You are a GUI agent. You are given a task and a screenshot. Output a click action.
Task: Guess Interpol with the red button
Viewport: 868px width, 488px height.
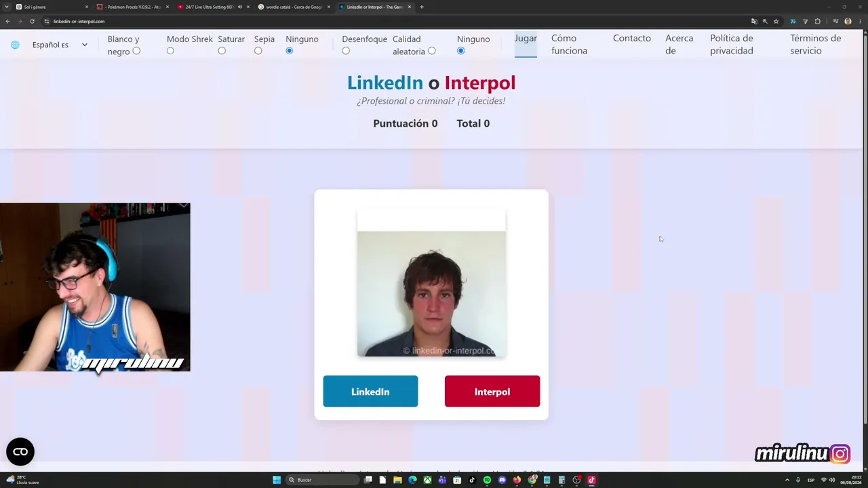pyautogui.click(x=492, y=392)
